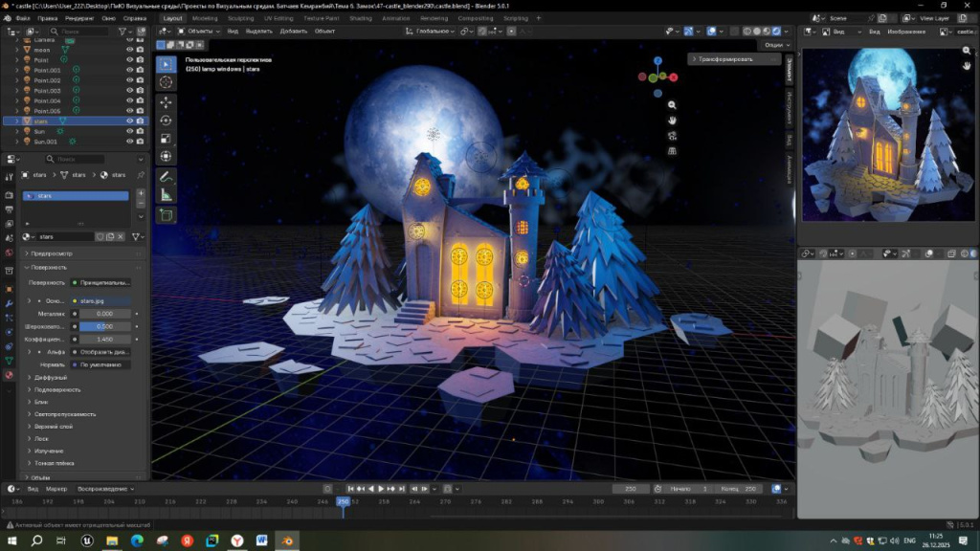Toggle camera view in viewport navigation

coord(672,135)
